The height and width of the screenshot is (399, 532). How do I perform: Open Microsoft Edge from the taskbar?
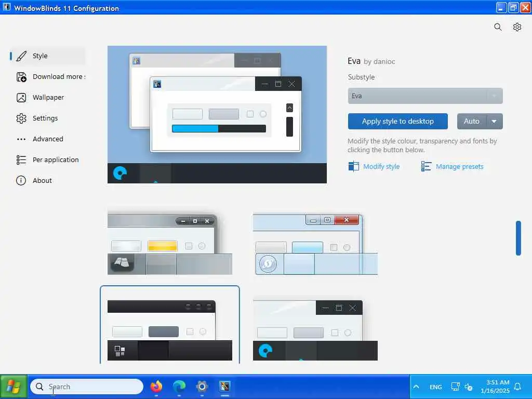[179, 387]
